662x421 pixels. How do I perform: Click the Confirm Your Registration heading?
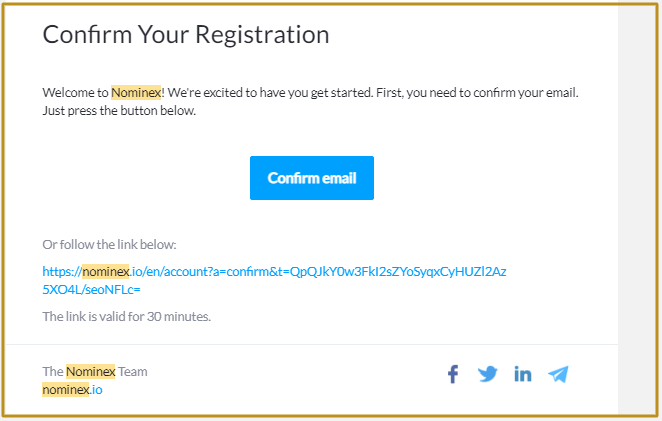click(x=186, y=34)
